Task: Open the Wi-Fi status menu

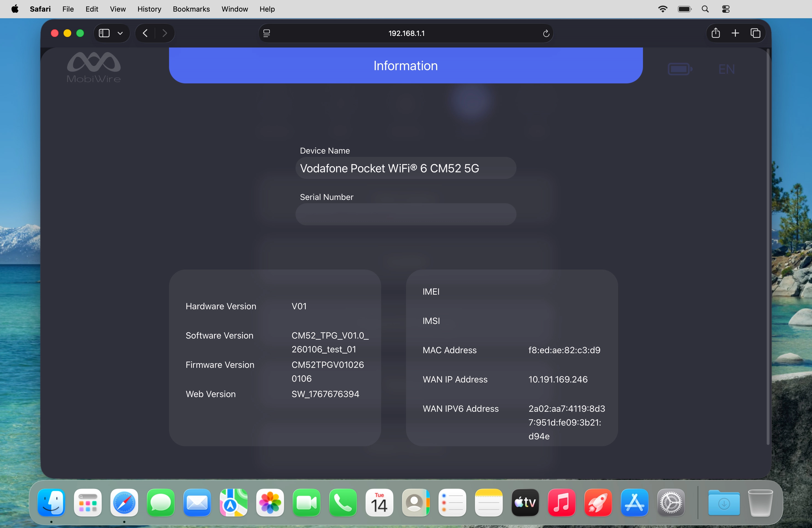Action: coord(663,9)
